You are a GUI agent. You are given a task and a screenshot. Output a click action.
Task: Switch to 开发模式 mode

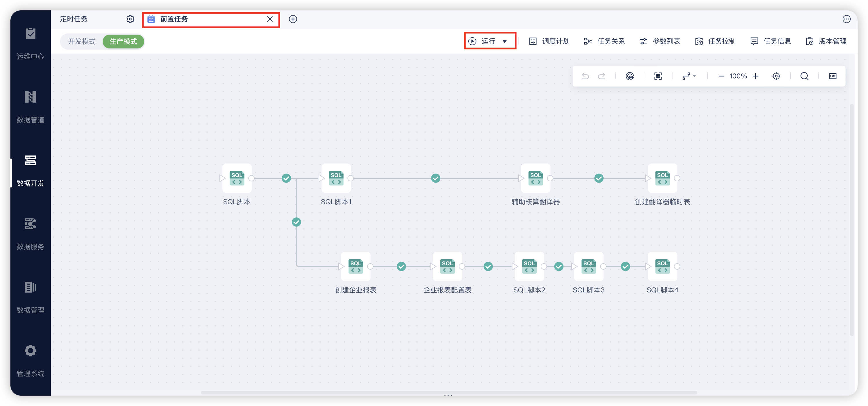click(82, 42)
